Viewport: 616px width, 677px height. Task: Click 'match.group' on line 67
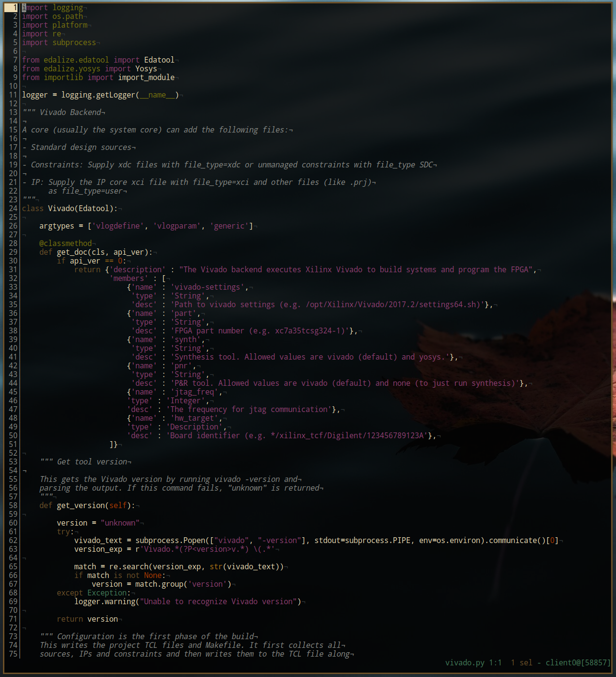coord(159,584)
